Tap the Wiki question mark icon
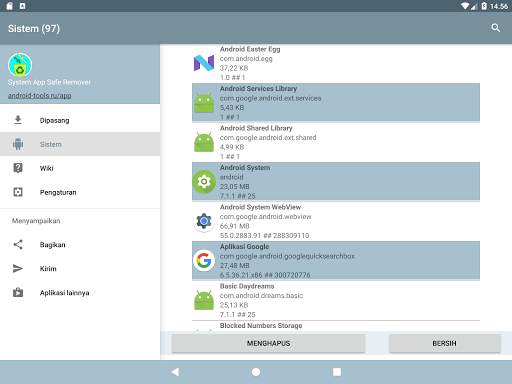Viewport: 512px width, 384px height. [18, 168]
